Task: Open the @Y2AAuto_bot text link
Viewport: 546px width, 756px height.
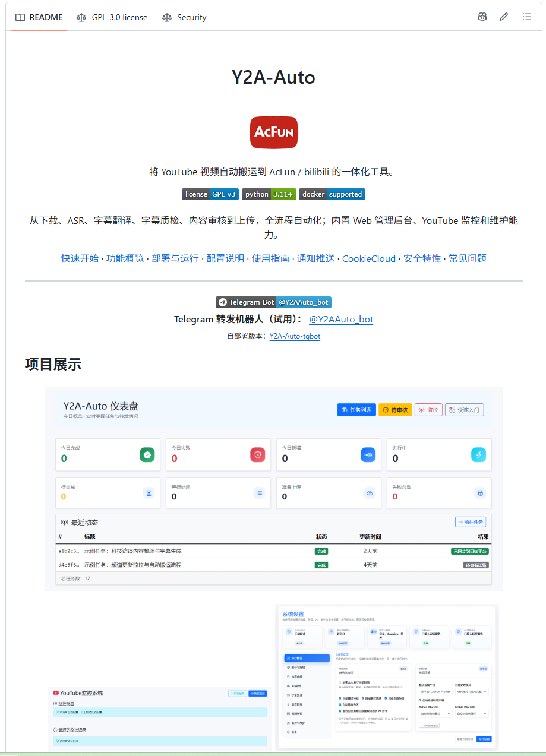Action: point(341,319)
